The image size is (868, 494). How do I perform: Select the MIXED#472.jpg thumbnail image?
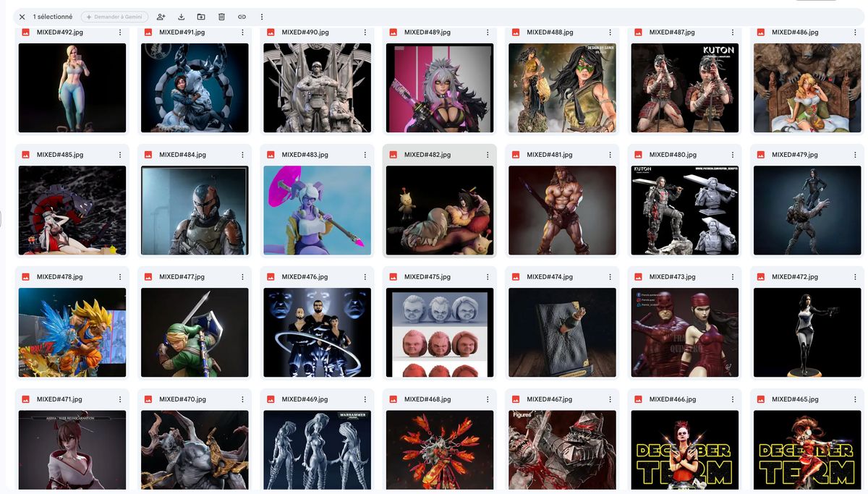[x=807, y=333]
